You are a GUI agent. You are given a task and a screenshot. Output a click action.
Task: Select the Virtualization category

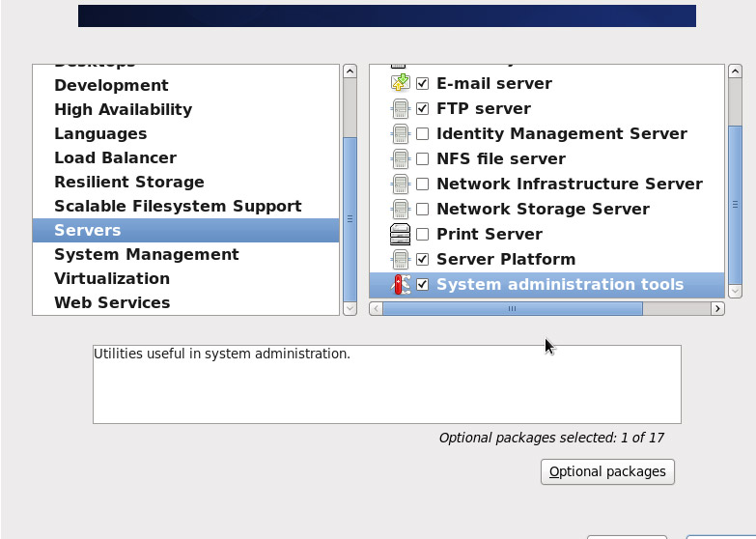click(186, 278)
